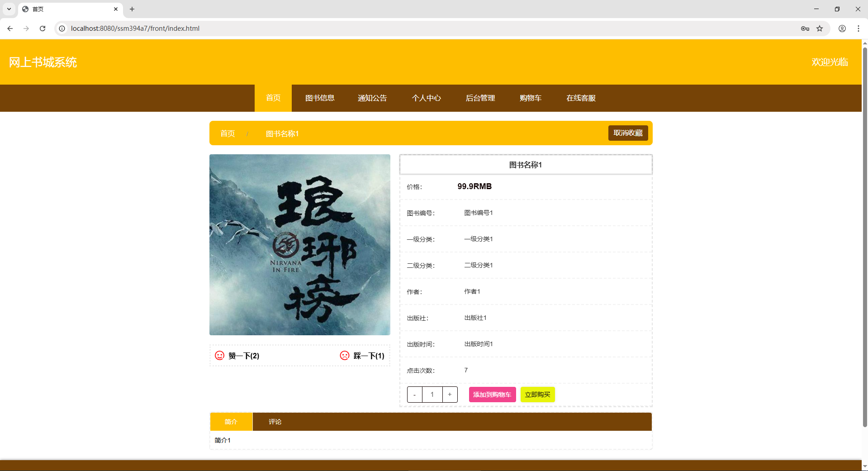Image resolution: width=868 pixels, height=471 pixels.
Task: View site information icon in address bar
Action: pyautogui.click(x=62, y=29)
